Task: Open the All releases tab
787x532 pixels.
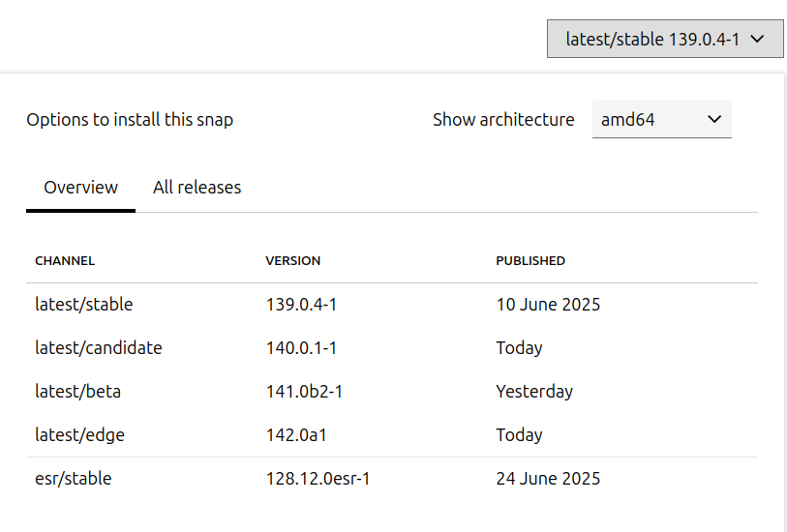Action: (x=197, y=188)
